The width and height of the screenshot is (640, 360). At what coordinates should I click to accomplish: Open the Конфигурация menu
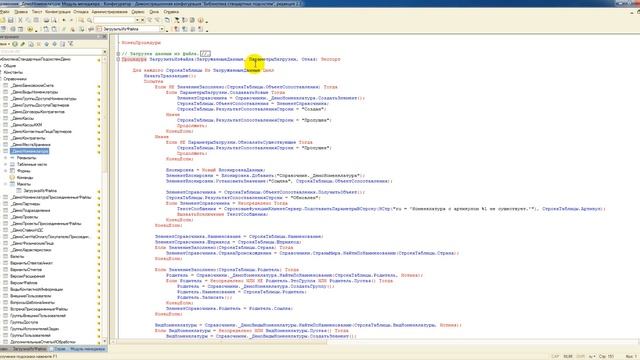[58, 12]
